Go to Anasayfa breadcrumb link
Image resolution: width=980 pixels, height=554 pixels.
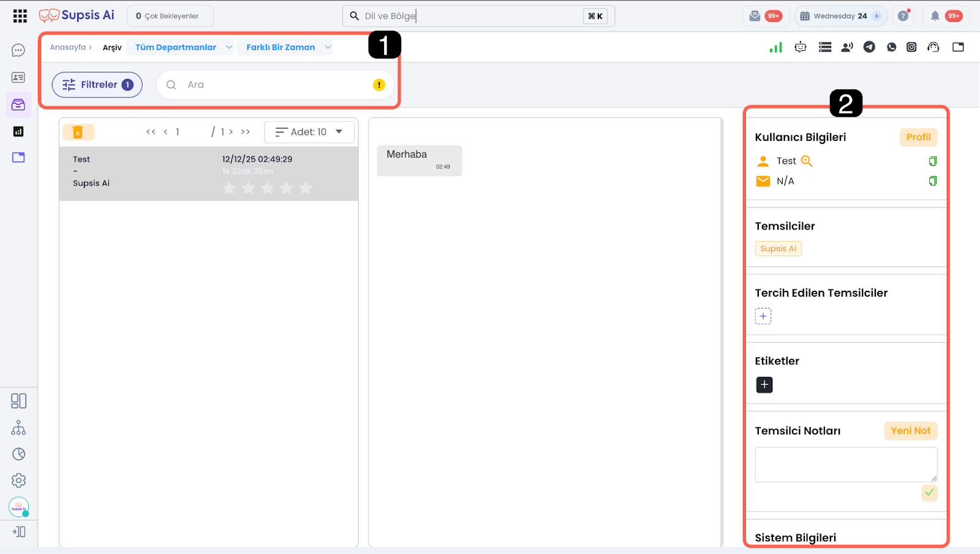click(68, 47)
